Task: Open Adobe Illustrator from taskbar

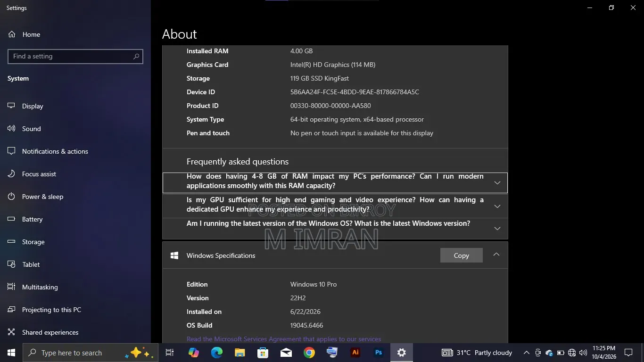Action: (x=355, y=353)
